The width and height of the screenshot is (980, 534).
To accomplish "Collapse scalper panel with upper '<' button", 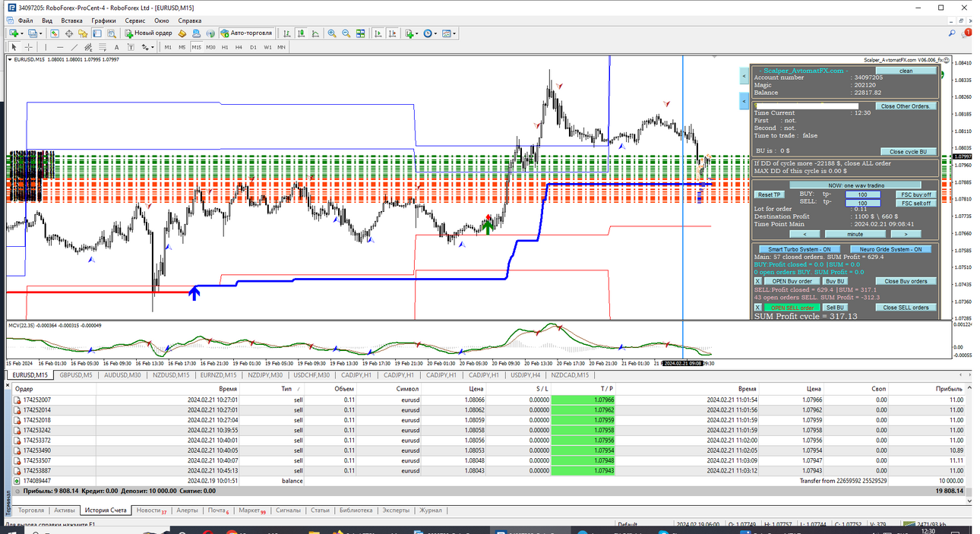I will pos(744,76).
